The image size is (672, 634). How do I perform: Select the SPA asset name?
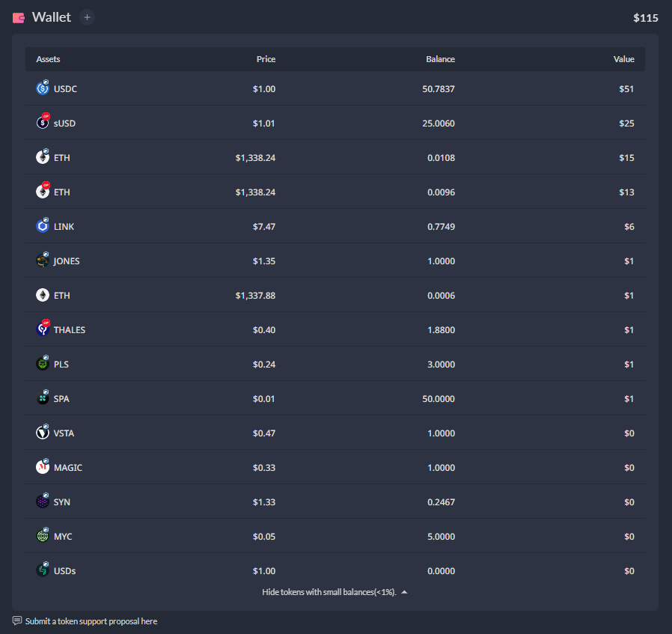pyautogui.click(x=61, y=399)
